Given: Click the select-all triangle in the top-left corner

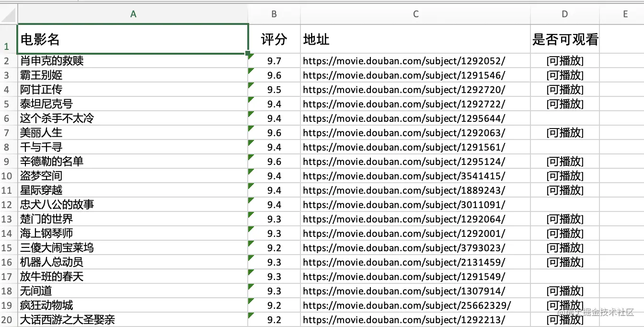Looking at the screenshot, I should [8, 14].
